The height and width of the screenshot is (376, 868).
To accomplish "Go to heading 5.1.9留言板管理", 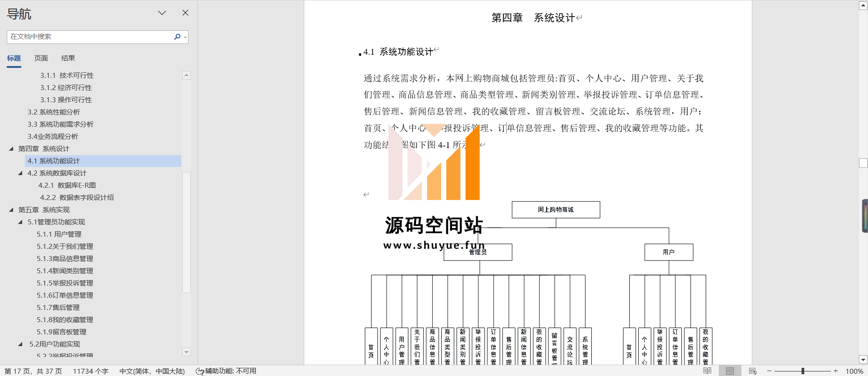I will point(61,332).
